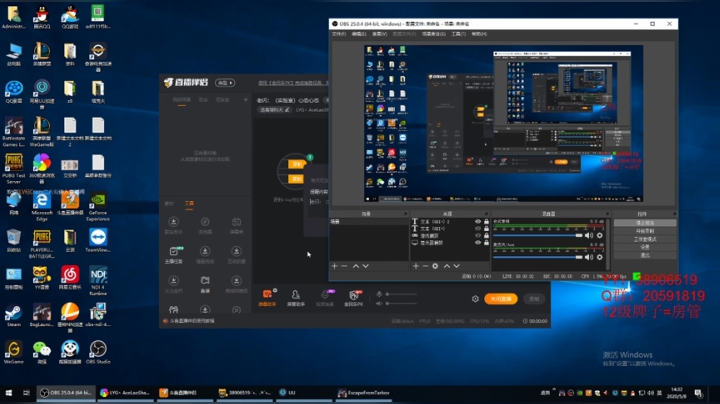Add a new source with the OBS plus icon
Screen dimensions: 720x404
(x=416, y=266)
